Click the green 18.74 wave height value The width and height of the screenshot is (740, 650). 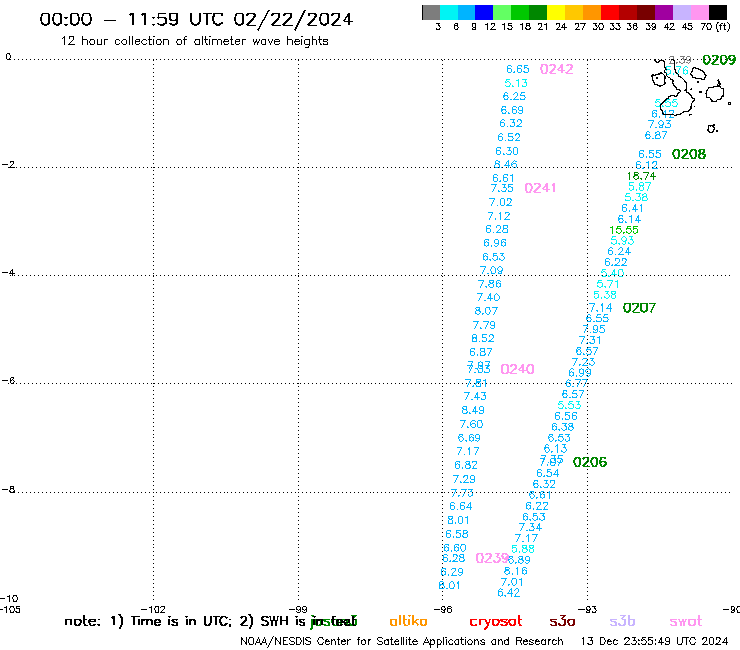(x=641, y=176)
